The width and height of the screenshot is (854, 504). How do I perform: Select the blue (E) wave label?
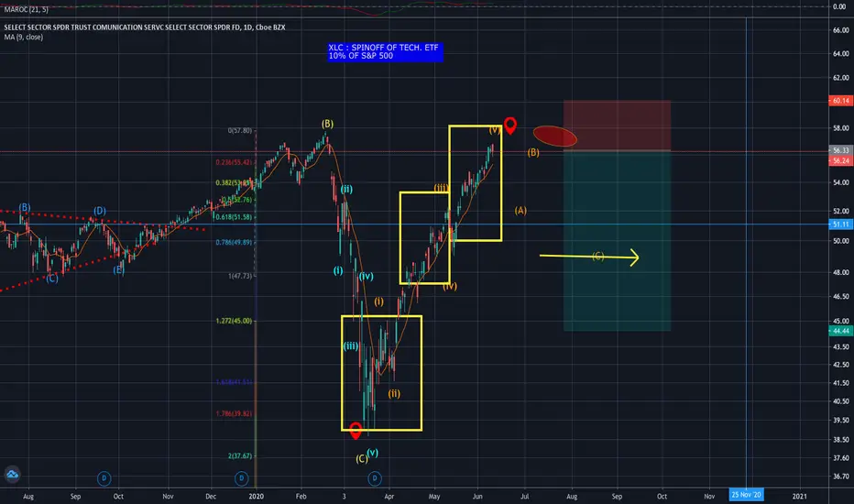(x=119, y=269)
